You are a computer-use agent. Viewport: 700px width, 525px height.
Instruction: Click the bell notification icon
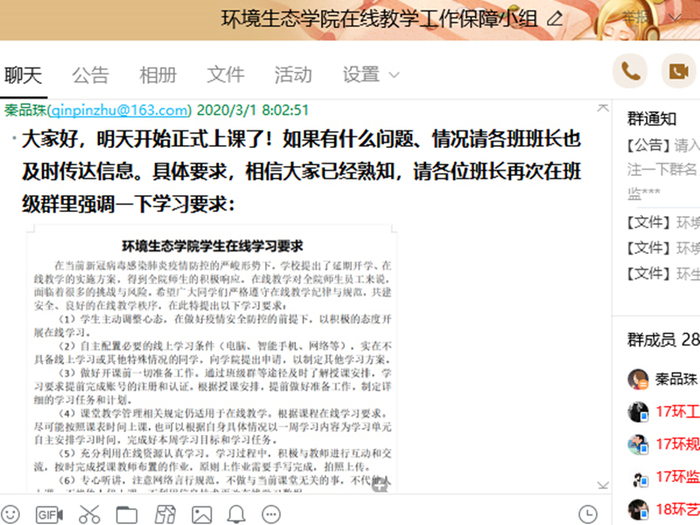pos(237,515)
